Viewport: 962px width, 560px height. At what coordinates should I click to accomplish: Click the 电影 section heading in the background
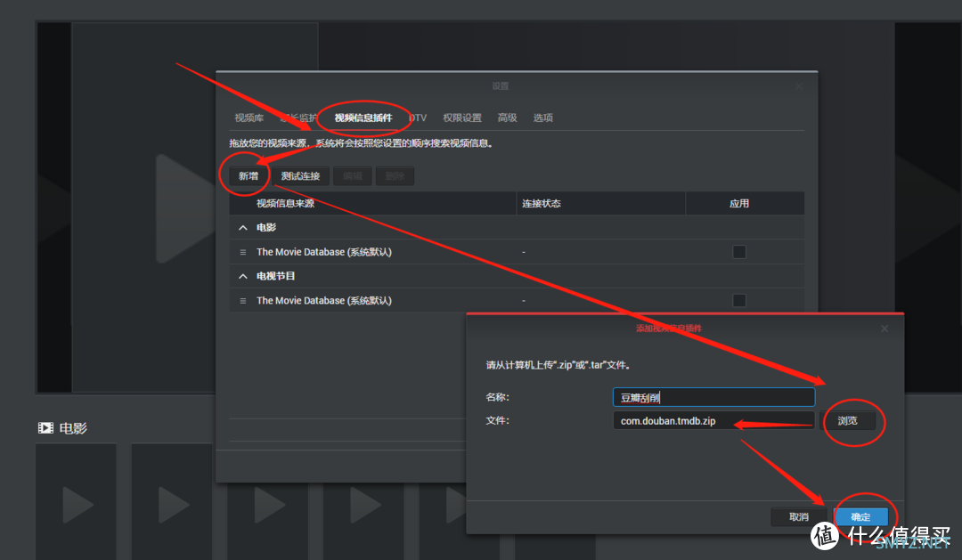click(73, 428)
